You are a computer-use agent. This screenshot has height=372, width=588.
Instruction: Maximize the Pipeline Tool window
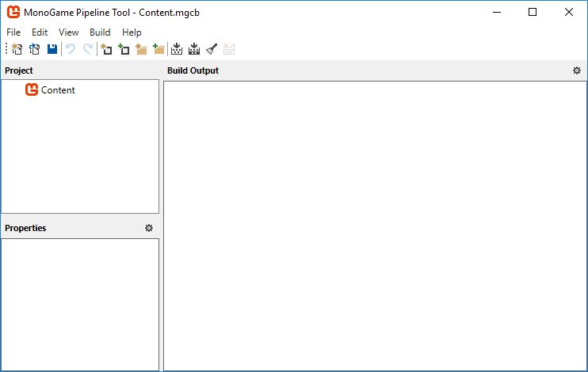[x=532, y=12]
